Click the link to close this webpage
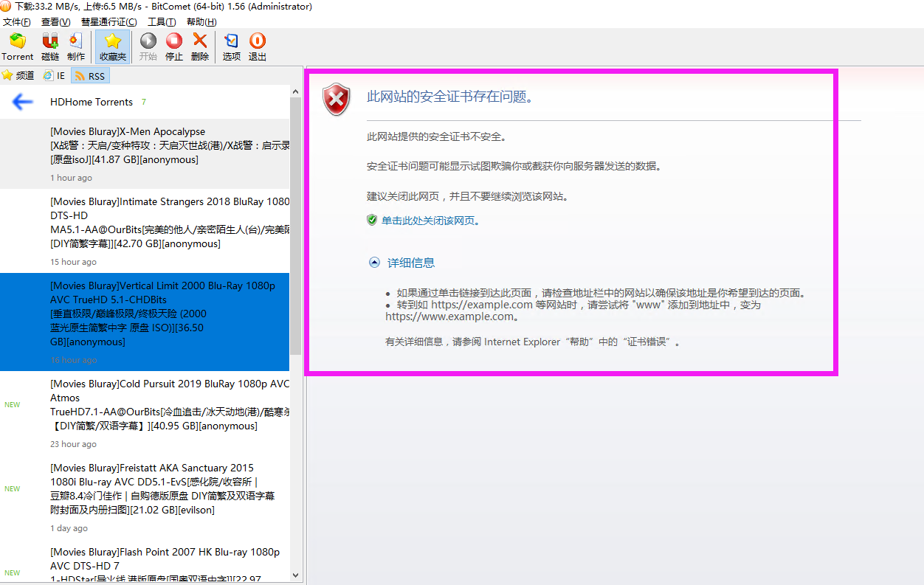This screenshot has height=585, width=924. pyautogui.click(x=430, y=221)
